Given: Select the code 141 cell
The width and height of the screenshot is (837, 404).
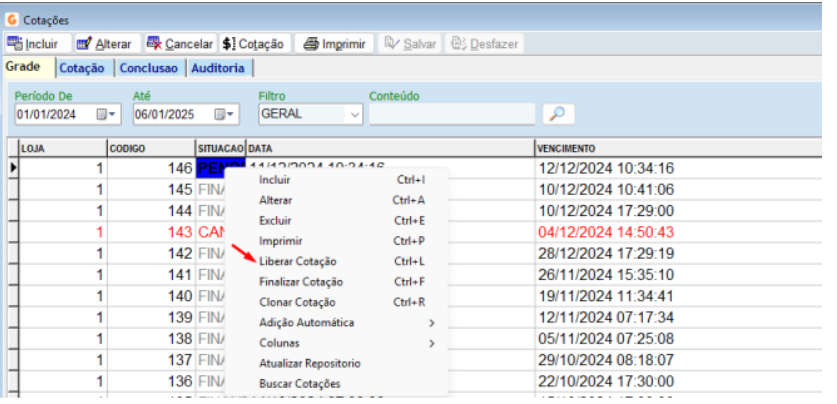Looking at the screenshot, I should click(151, 275).
